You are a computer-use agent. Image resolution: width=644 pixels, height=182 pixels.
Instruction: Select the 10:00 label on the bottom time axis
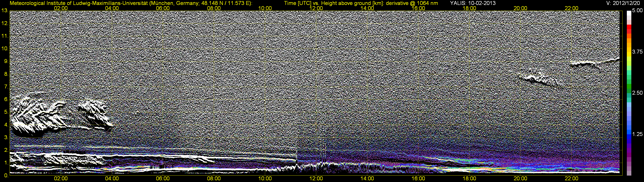(x=265, y=179)
